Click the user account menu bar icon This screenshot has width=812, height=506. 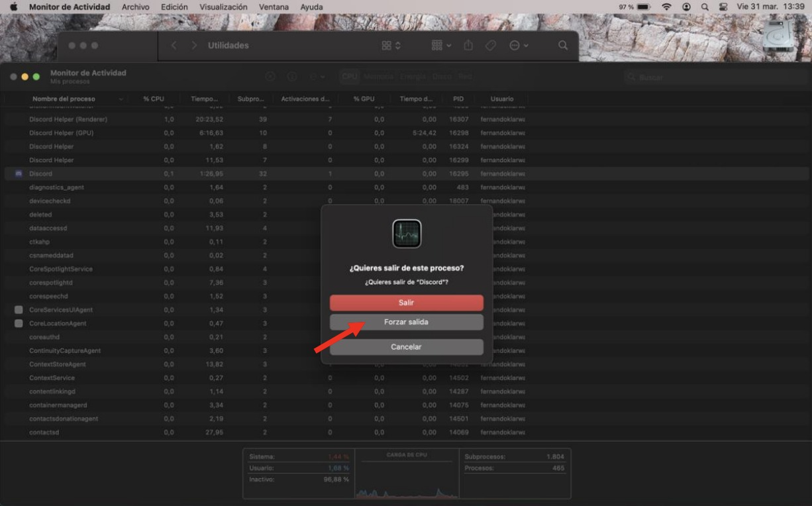coord(687,7)
